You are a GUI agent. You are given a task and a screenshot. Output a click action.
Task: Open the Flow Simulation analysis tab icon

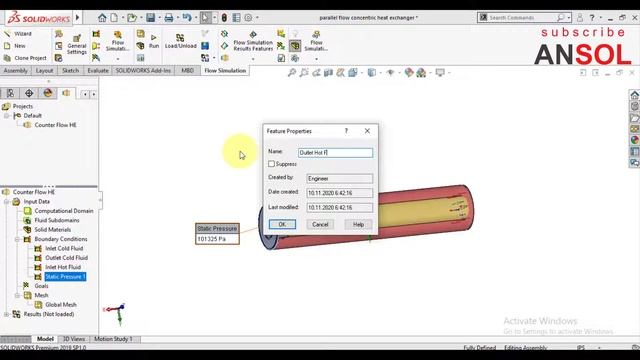click(x=66, y=93)
